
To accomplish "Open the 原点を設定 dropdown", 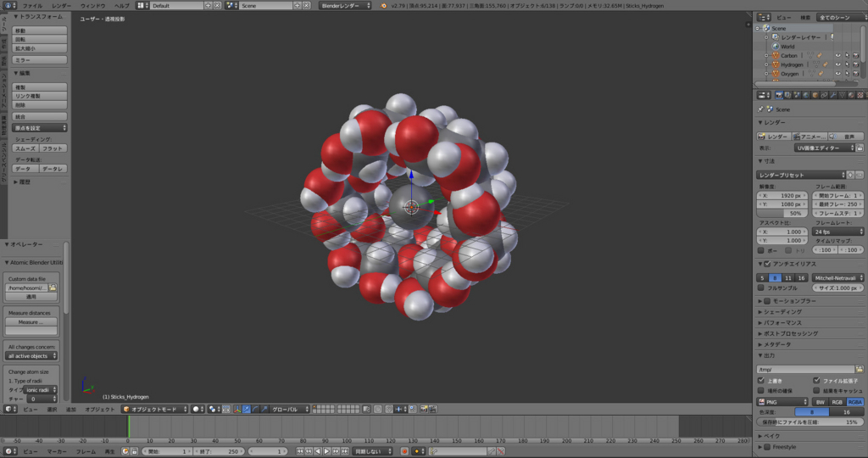I will pyautogui.click(x=40, y=128).
